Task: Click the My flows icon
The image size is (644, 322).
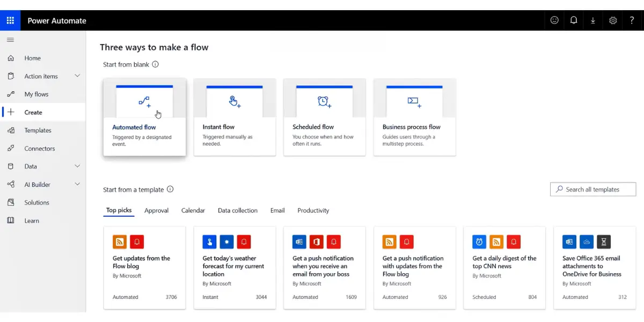Action: (11, 94)
